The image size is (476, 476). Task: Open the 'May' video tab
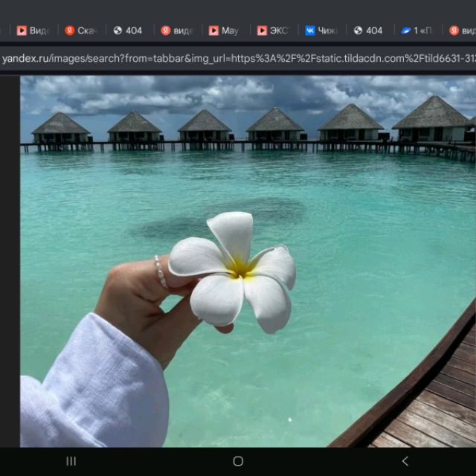224,30
